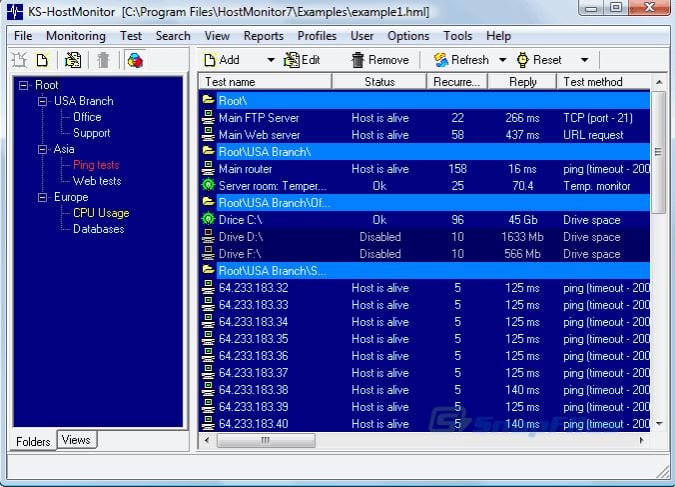
Task: Click the blank document icon in left toolbar
Action: point(42,60)
